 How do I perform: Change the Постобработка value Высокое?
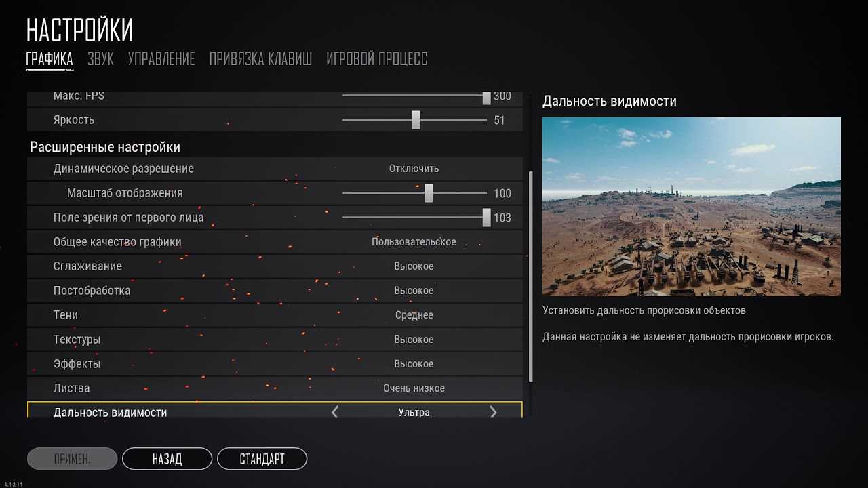[414, 291]
